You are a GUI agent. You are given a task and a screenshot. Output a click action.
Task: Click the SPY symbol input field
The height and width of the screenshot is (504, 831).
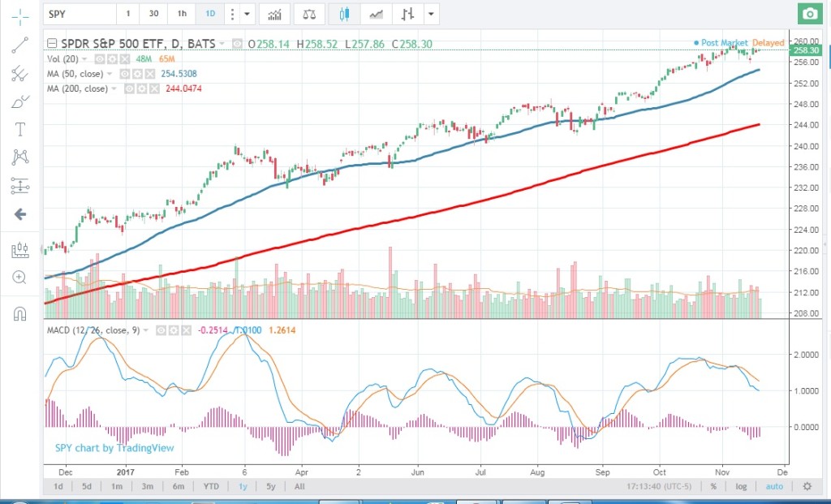[79, 14]
